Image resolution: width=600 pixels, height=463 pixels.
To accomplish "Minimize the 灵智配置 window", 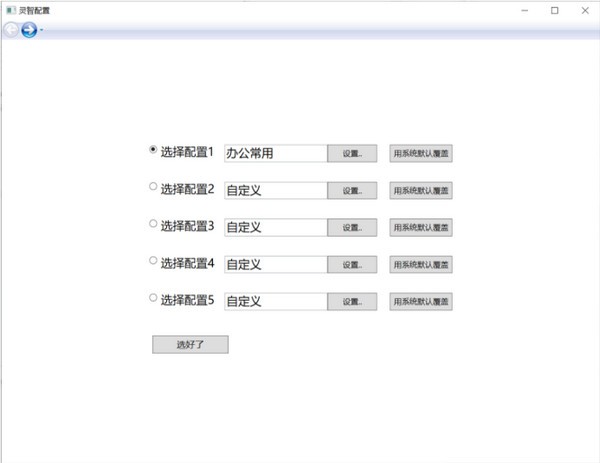I will (523, 10).
